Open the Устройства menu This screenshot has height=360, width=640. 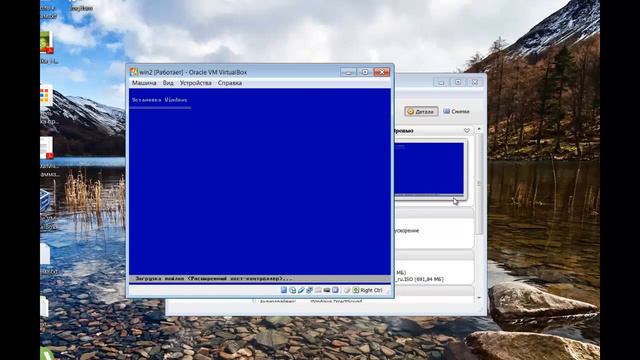point(196,83)
